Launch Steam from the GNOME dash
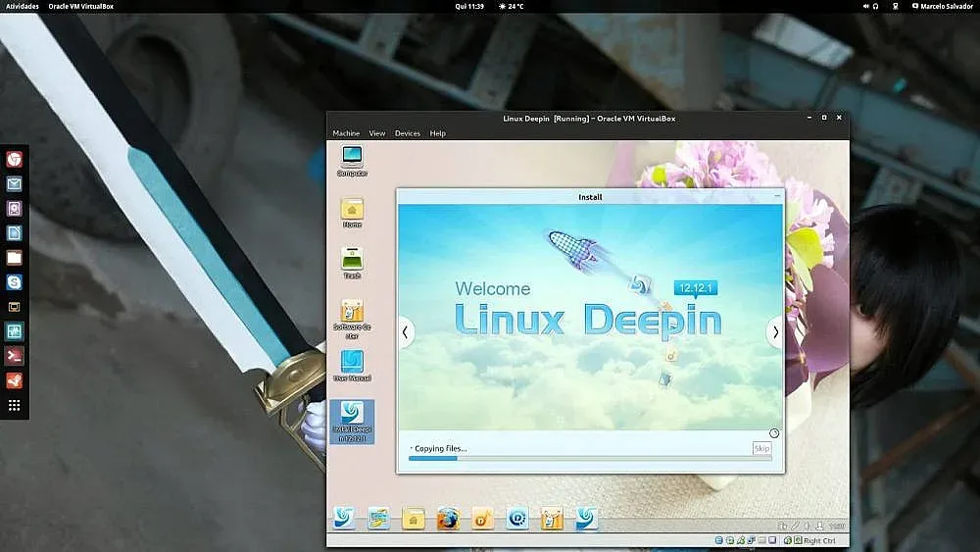980x552 pixels. click(15, 380)
